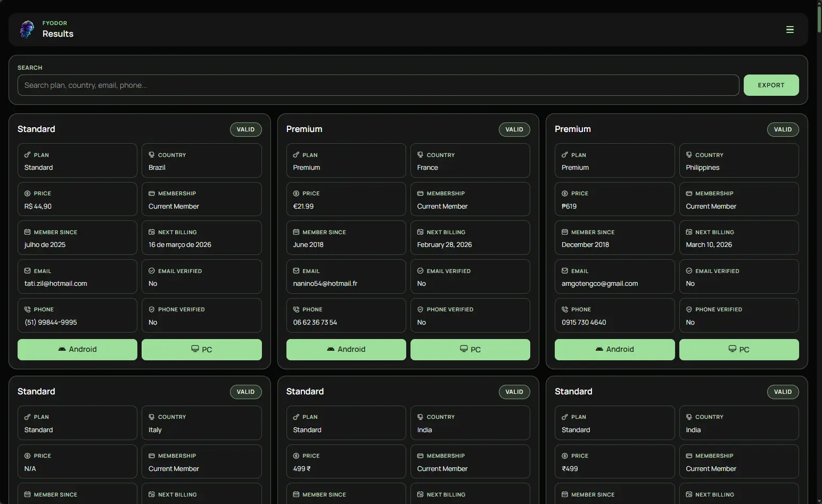Click the country pin icon beside France
Screen dimensions: 822x504
[x=421, y=155]
